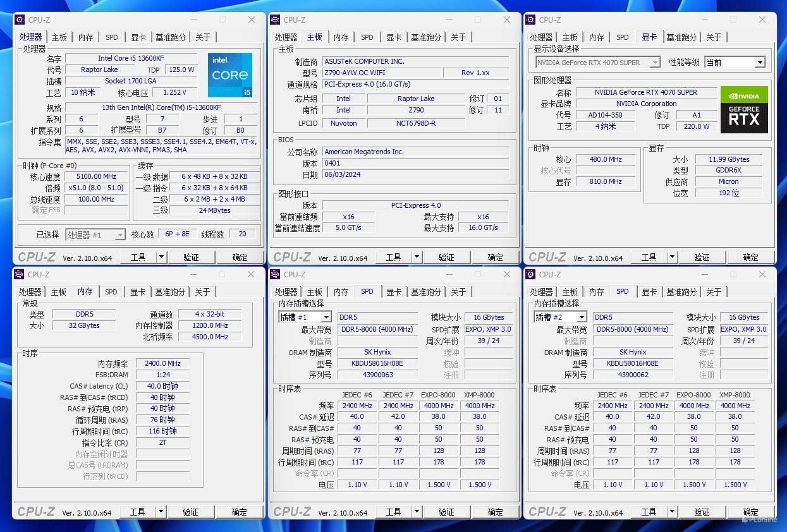This screenshot has width=787, height=532.
Task: Click the serial number '43900063'
Action: pos(377,375)
